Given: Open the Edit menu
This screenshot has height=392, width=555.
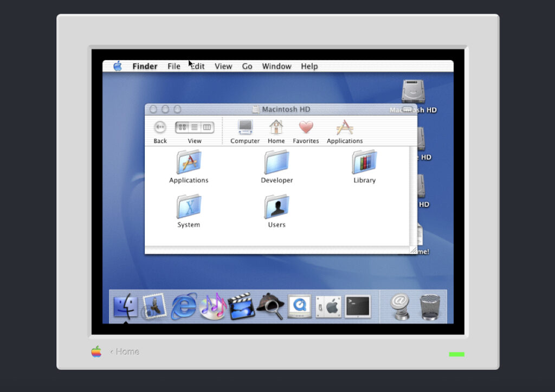Looking at the screenshot, I should [197, 66].
